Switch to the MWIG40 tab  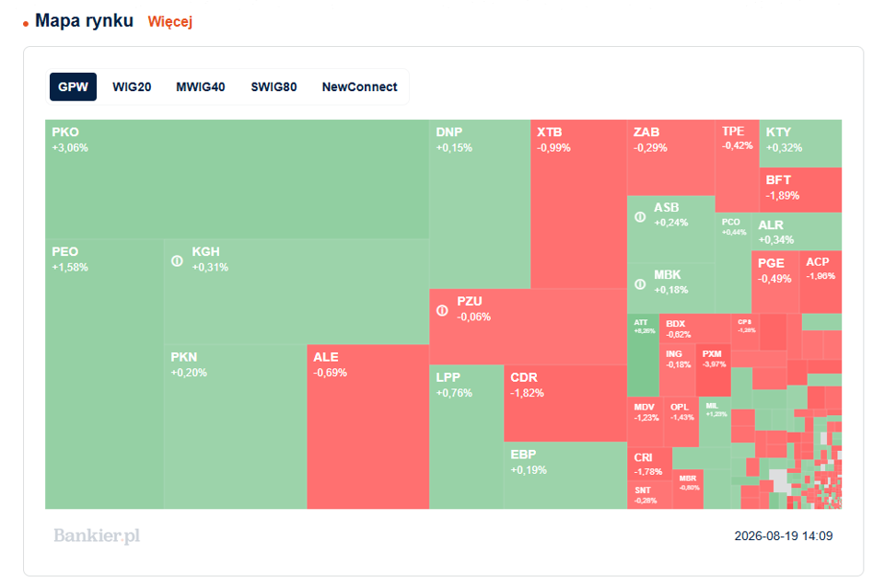click(x=201, y=86)
